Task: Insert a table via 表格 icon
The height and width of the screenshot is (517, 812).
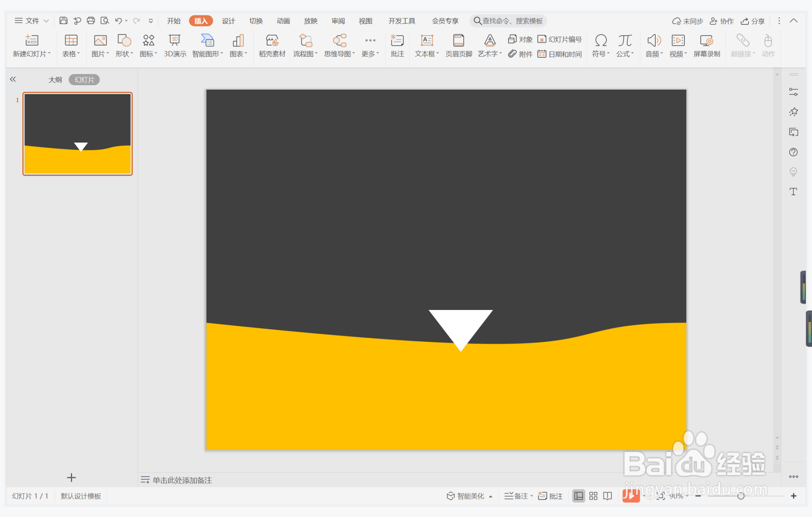Action: click(71, 45)
